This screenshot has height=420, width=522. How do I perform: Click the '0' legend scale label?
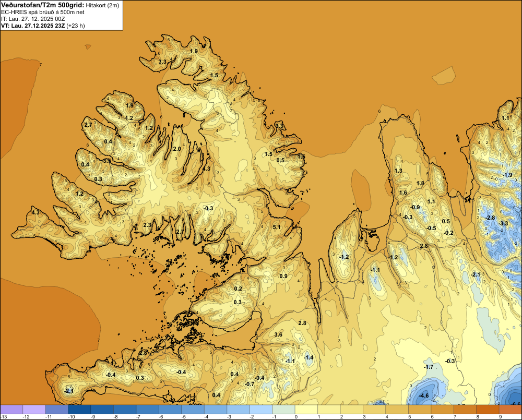(x=296, y=417)
